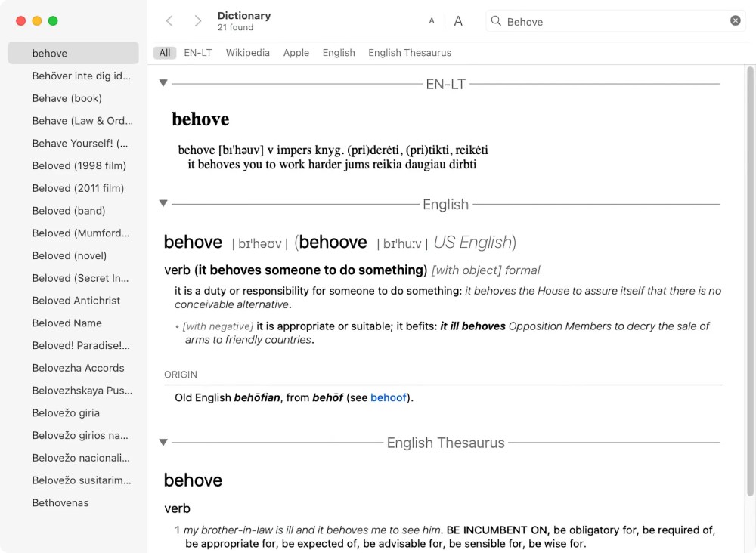756x553 pixels.
Task: Click the EN-LT section header label
Action: 445,84
